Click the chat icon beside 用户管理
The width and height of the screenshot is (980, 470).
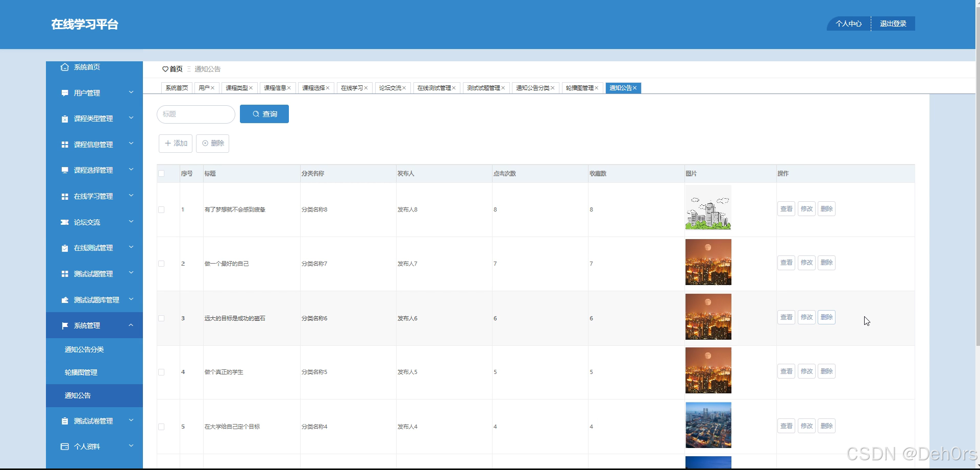click(x=65, y=93)
